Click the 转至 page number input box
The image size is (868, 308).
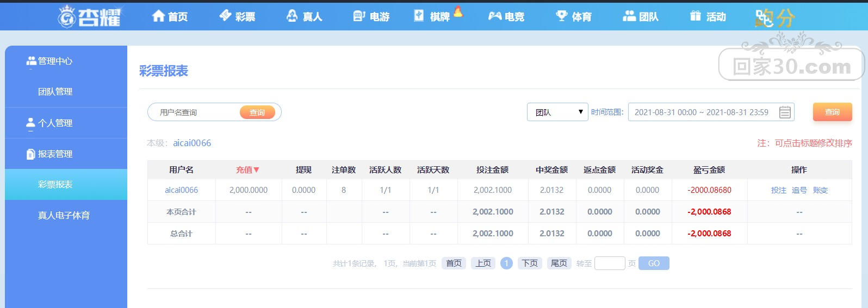(610, 263)
